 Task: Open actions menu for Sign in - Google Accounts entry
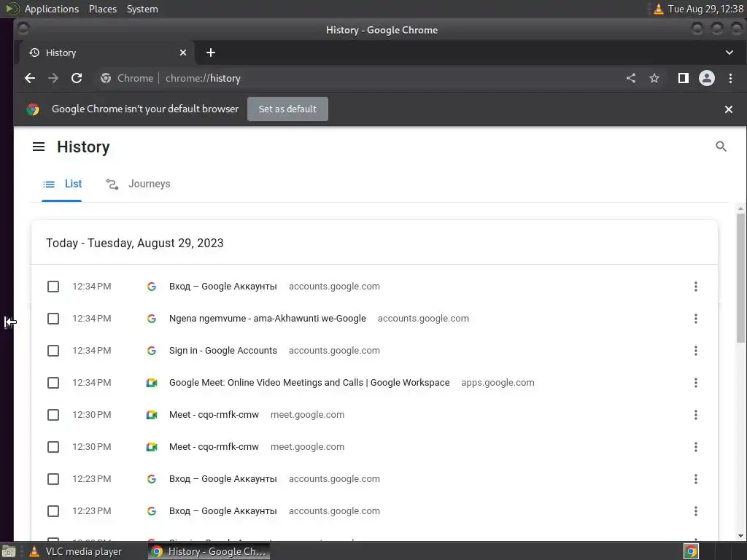(695, 351)
